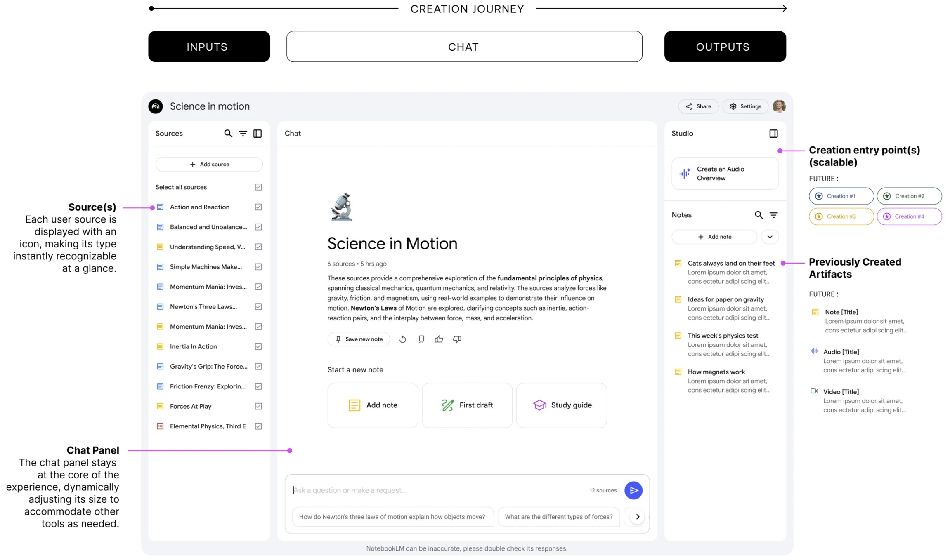
Task: Select the OUTPUTS journey tab
Action: [725, 47]
